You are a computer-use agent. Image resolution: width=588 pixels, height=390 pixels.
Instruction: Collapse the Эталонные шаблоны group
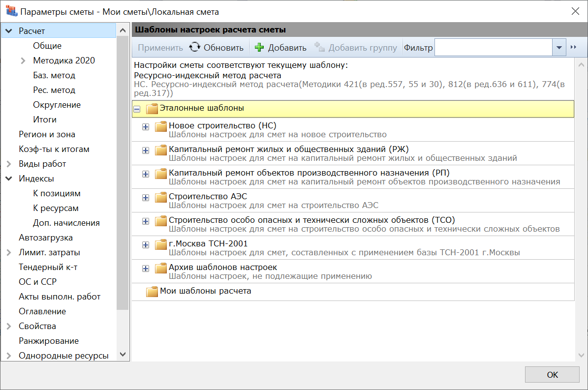[x=137, y=109]
